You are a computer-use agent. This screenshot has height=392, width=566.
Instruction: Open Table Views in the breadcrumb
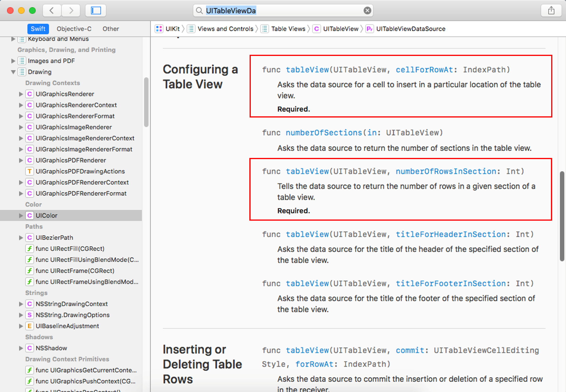point(288,29)
